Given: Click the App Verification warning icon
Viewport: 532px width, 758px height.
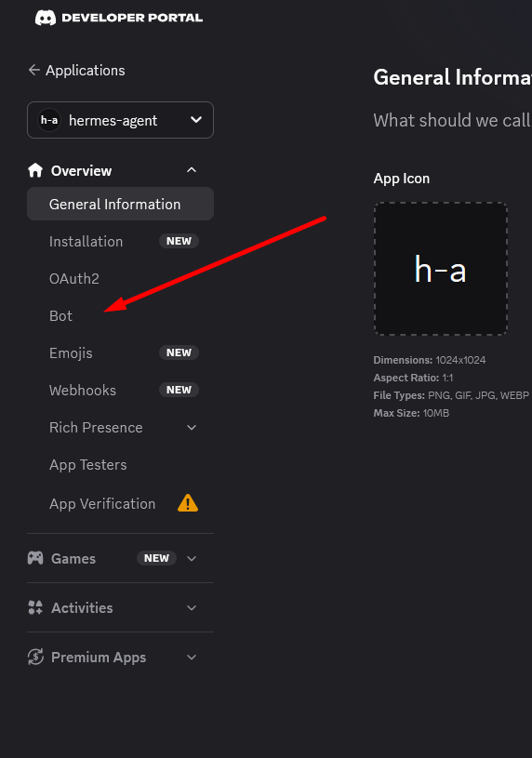Looking at the screenshot, I should click(188, 503).
